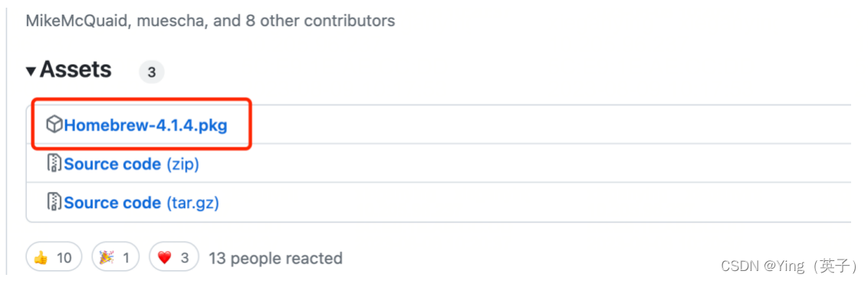Click the red heart emoji
Screen dimensions: 868x281
[164, 258]
